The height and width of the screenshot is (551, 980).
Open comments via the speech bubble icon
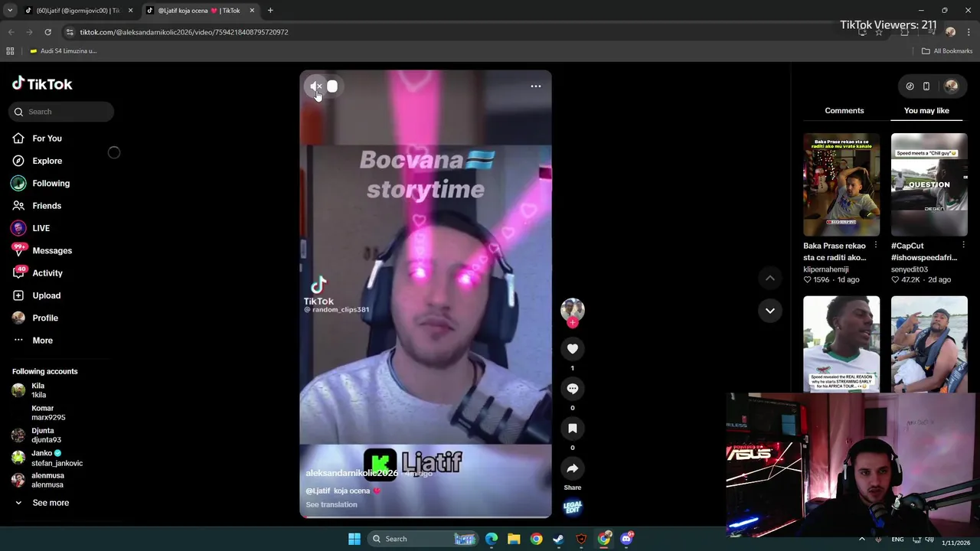tap(572, 389)
